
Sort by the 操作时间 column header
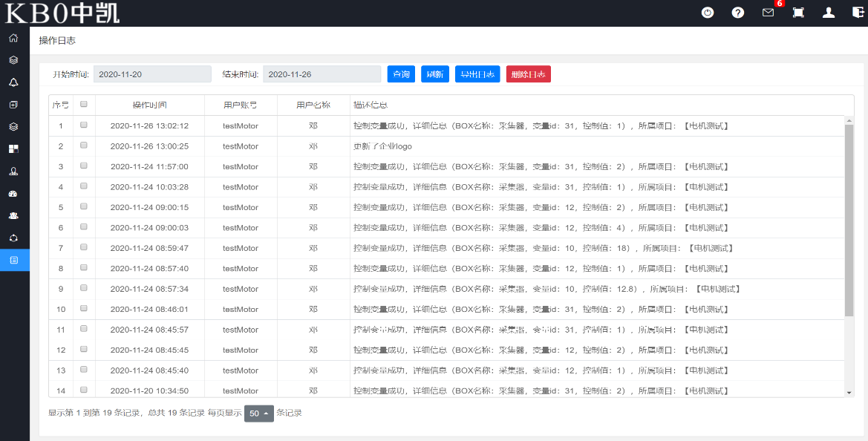[149, 105]
